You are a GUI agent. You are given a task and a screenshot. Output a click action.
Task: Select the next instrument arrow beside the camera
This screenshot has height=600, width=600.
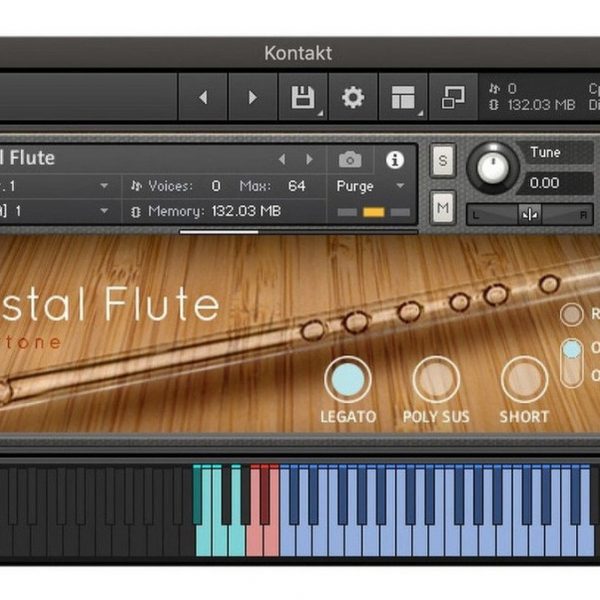click(309, 159)
